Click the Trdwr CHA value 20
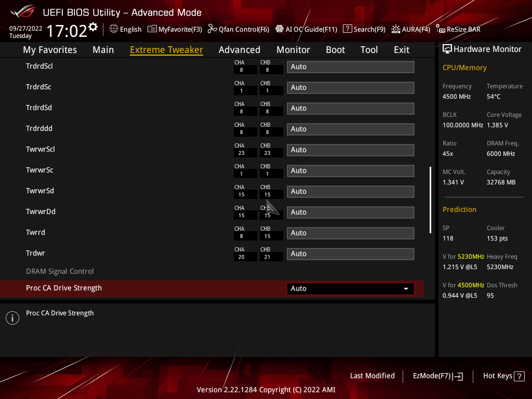 pos(241,257)
